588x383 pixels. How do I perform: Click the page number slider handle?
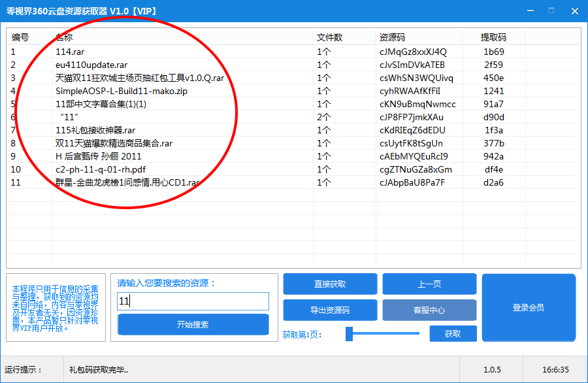point(350,334)
